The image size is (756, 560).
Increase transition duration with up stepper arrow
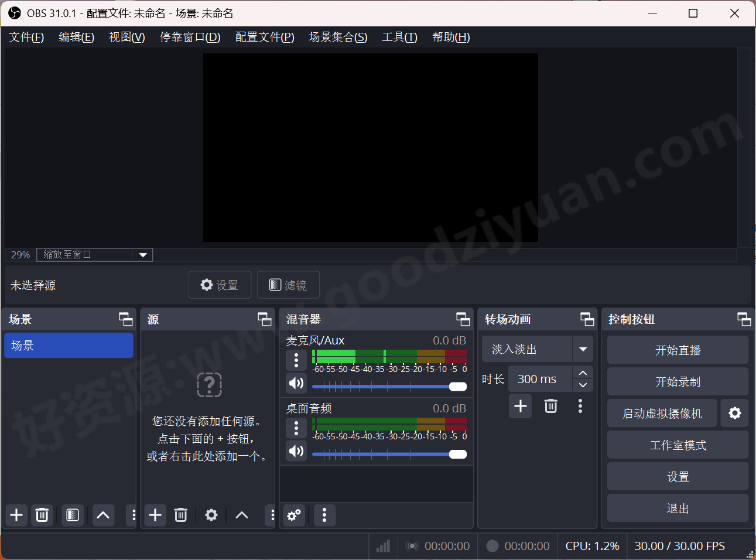pyautogui.click(x=583, y=373)
